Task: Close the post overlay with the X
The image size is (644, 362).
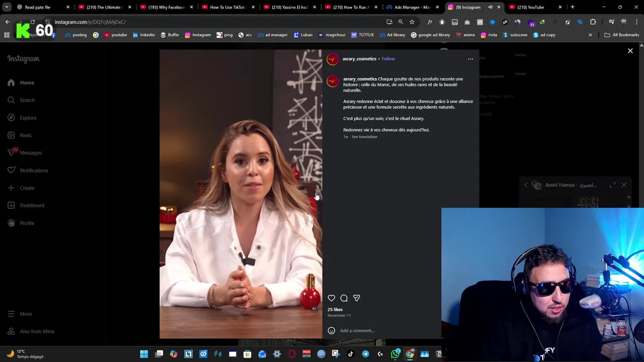Action: click(630, 51)
